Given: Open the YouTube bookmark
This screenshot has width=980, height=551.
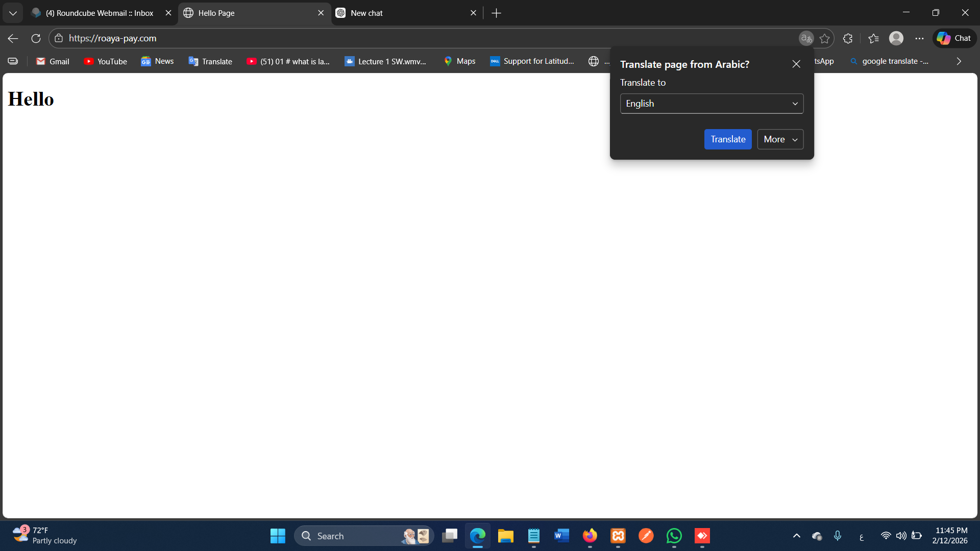Looking at the screenshot, I should tap(106, 61).
